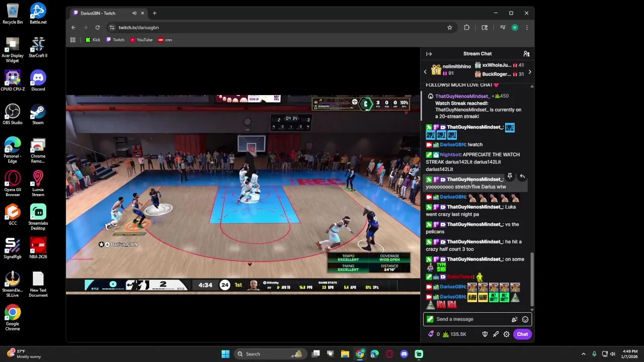Open the celebration icon in message box
This screenshot has width=644, height=362.
click(514, 319)
